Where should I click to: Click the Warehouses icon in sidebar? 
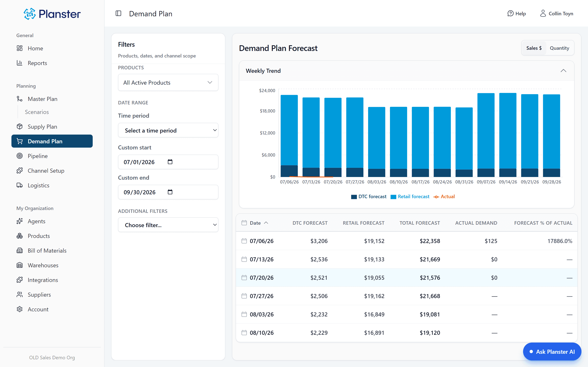click(20, 265)
